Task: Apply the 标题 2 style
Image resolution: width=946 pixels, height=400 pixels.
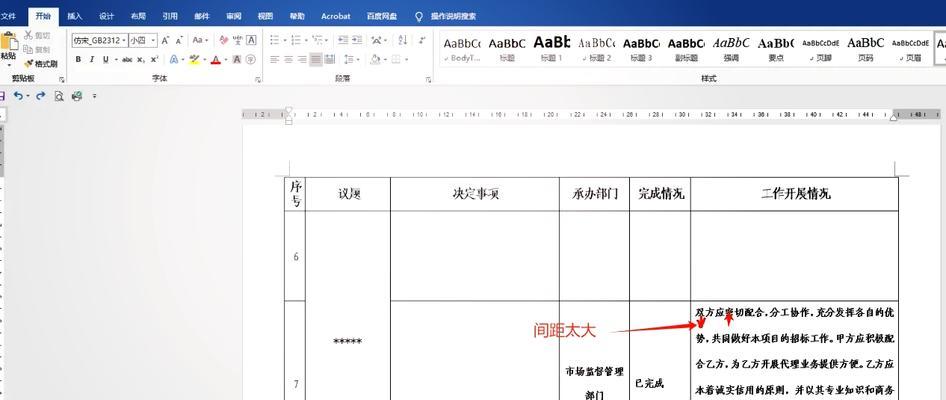Action: tap(596, 48)
